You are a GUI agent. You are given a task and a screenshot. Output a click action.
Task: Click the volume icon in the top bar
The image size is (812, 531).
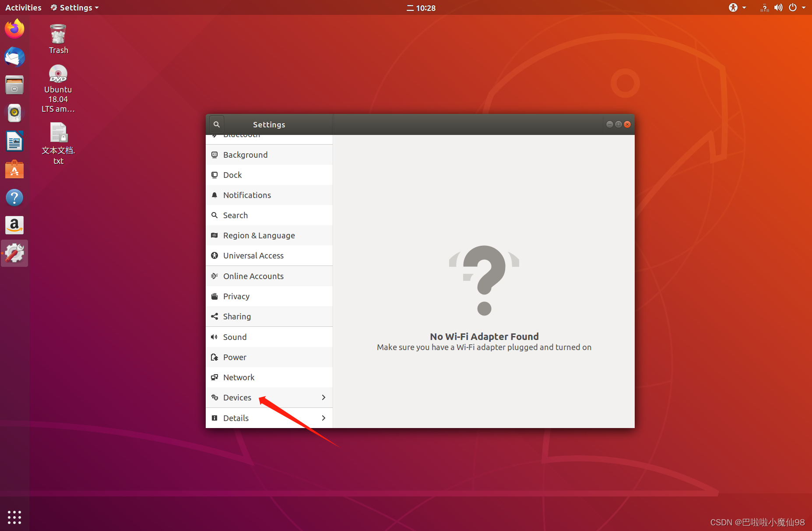[x=778, y=7]
